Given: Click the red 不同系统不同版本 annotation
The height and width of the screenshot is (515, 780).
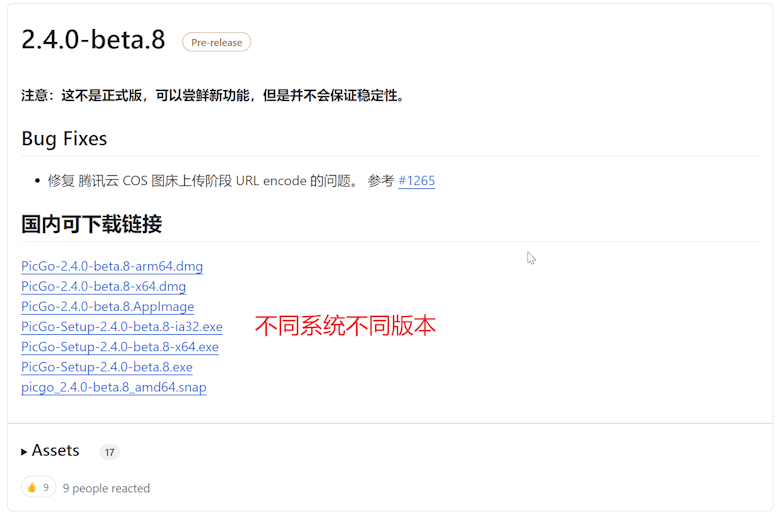Looking at the screenshot, I should coord(345,326).
